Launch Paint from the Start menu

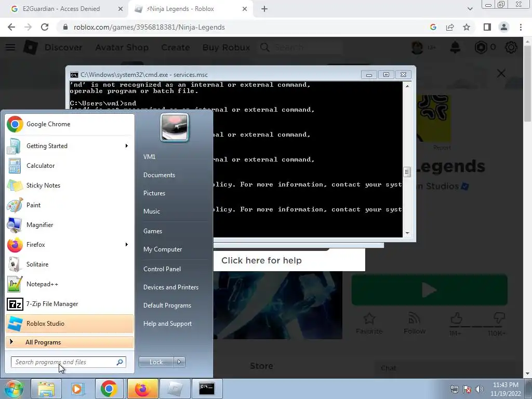click(70, 205)
